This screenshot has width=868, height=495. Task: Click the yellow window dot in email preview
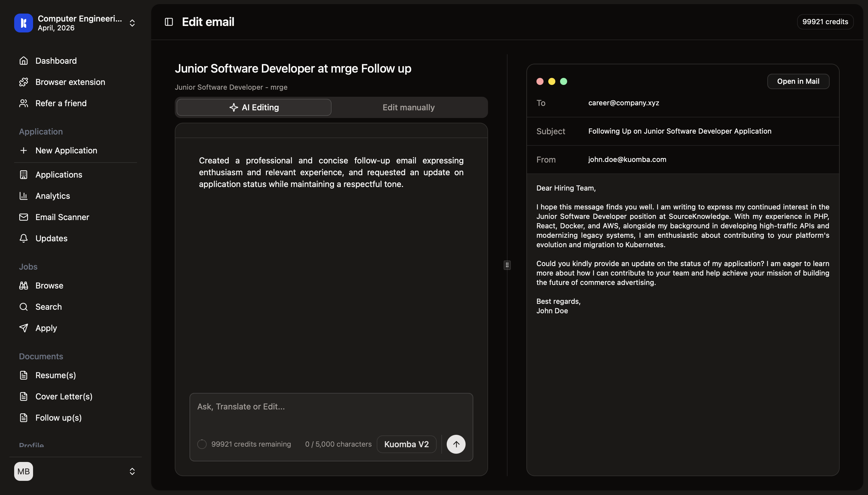coord(552,81)
